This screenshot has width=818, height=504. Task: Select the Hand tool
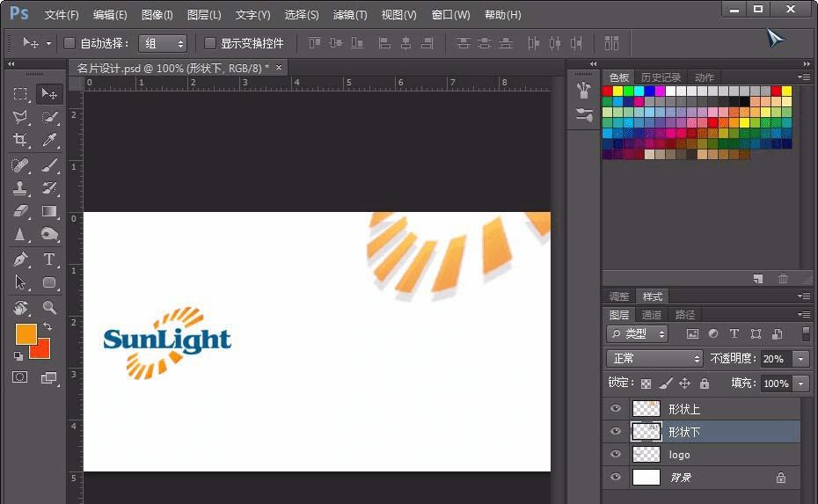(x=21, y=308)
